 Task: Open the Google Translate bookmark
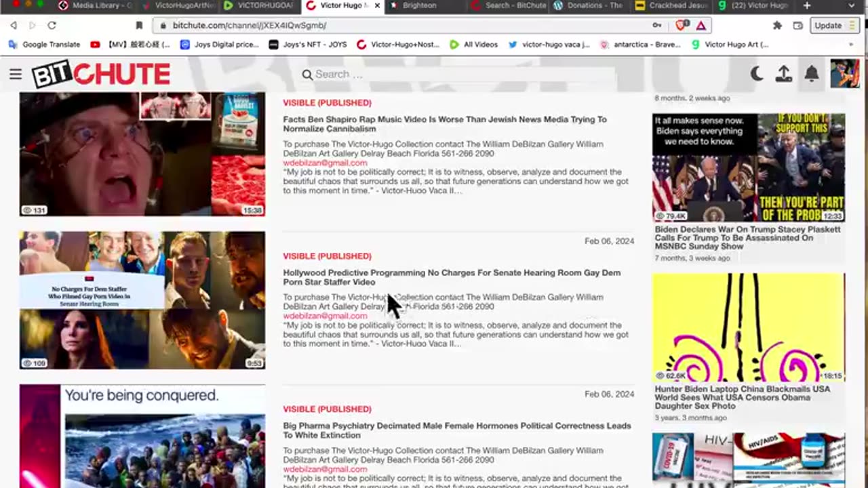pos(45,45)
